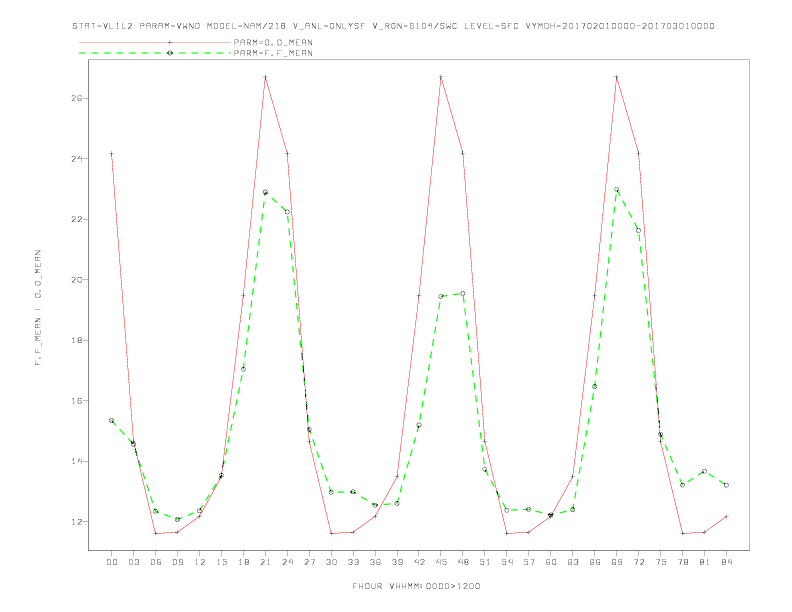This screenshot has width=792, height=612.
Task: Click x-axis tick label 60
Action: 551,562
